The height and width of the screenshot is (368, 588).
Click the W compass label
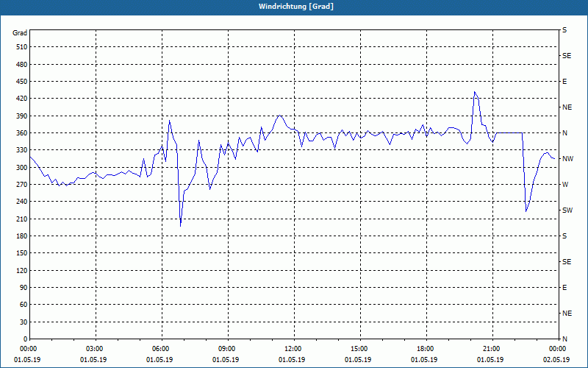(565, 185)
